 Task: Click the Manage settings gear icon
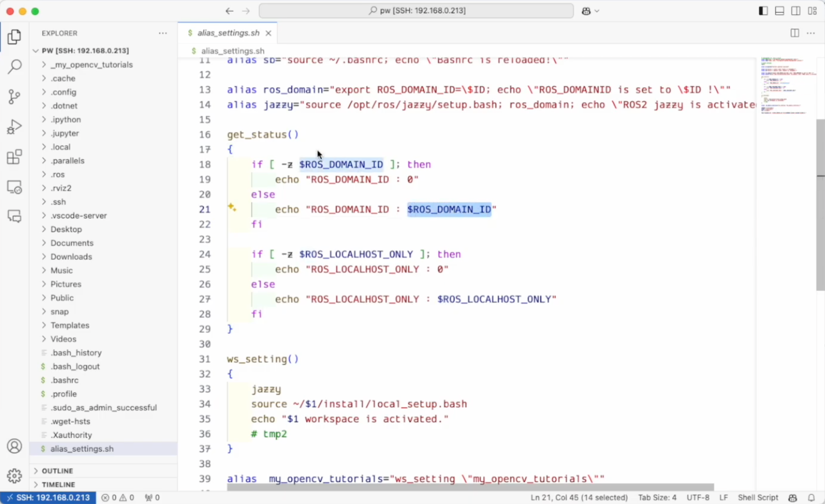pyautogui.click(x=14, y=476)
